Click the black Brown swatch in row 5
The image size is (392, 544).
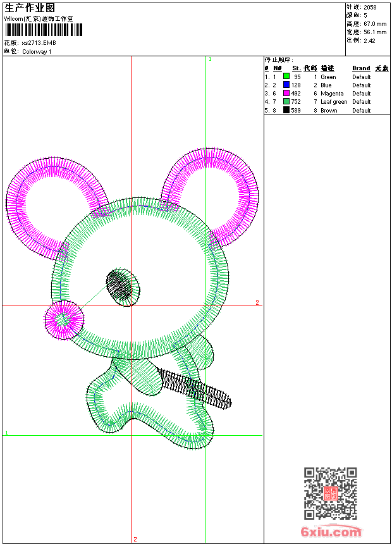tap(286, 110)
